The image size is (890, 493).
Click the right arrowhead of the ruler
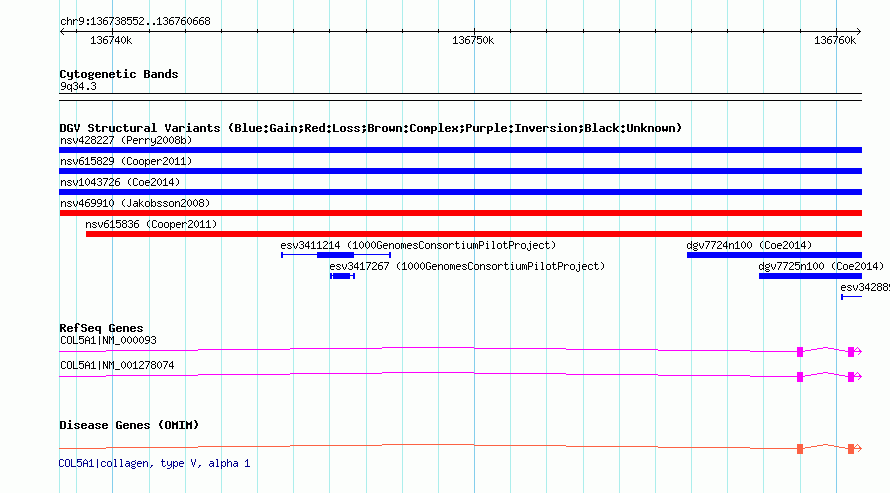tap(859, 31)
